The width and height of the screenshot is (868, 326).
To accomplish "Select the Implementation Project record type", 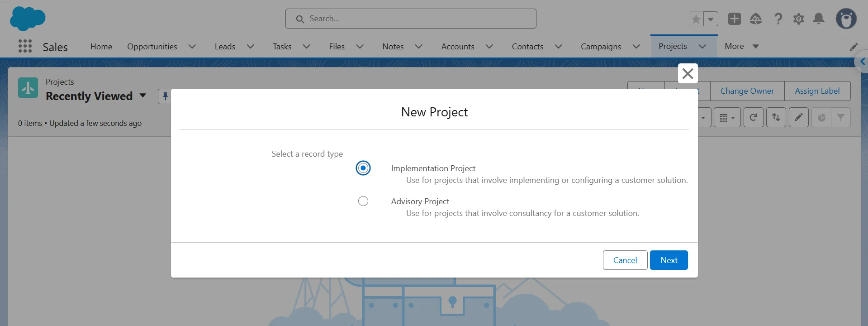I will pos(363,168).
